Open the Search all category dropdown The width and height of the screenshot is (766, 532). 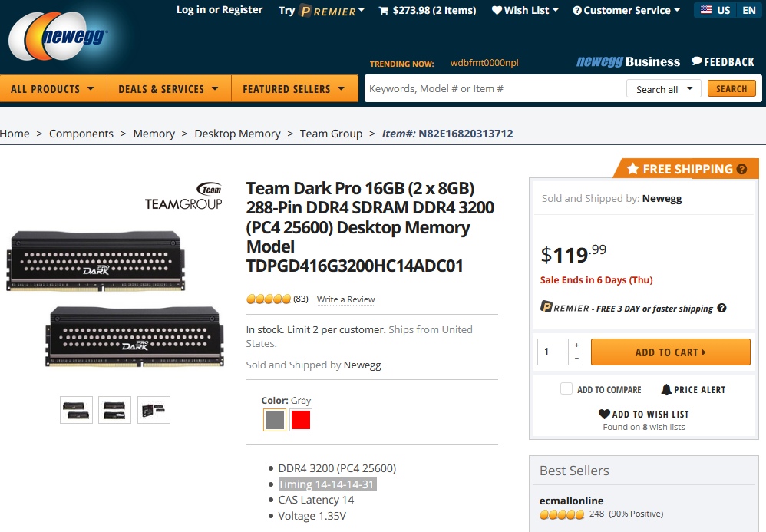(x=664, y=89)
